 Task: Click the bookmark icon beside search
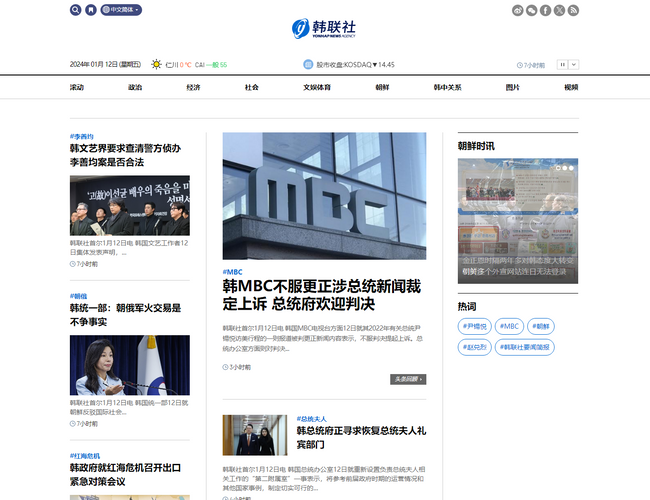(x=91, y=10)
